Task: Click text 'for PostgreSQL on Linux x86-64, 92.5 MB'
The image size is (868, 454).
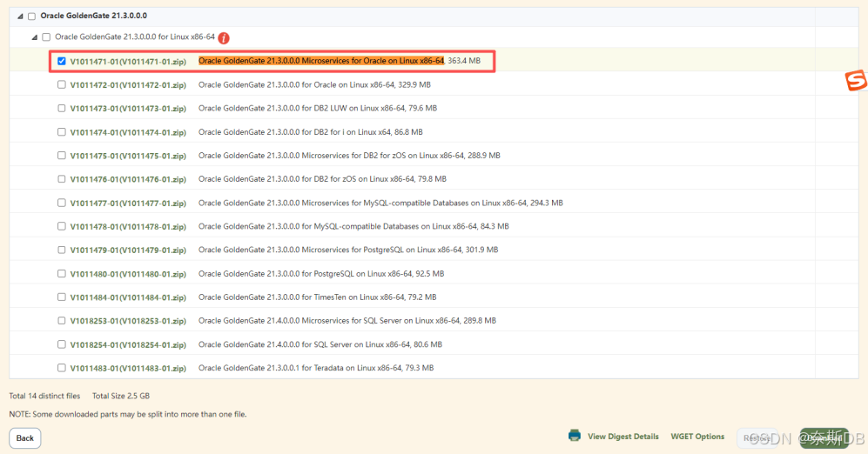Action: point(373,274)
